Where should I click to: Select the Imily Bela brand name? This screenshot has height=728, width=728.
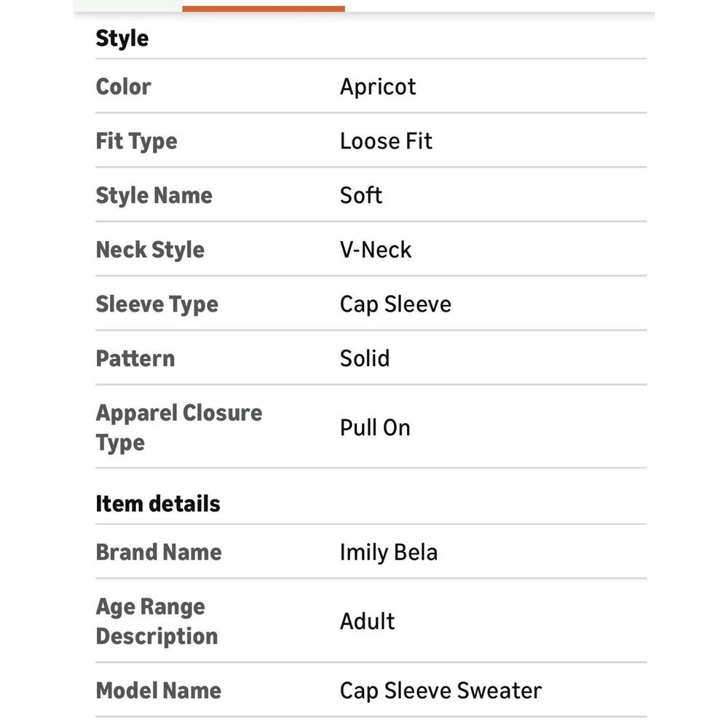[x=389, y=553]
